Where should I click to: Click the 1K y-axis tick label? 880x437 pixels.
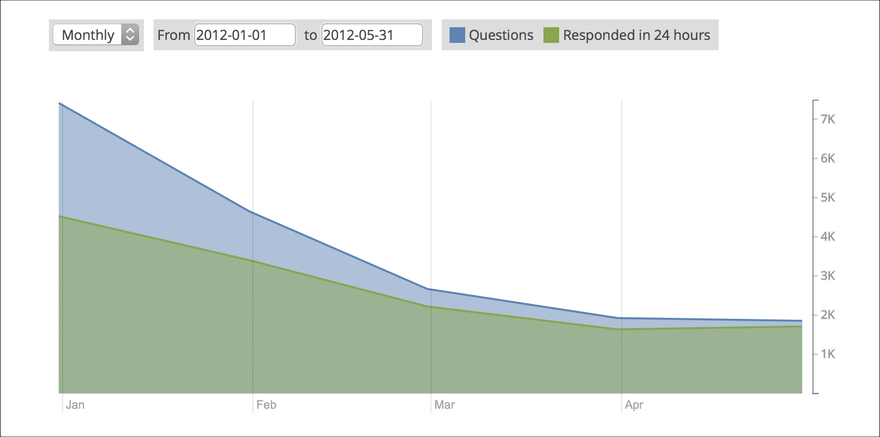click(x=828, y=354)
